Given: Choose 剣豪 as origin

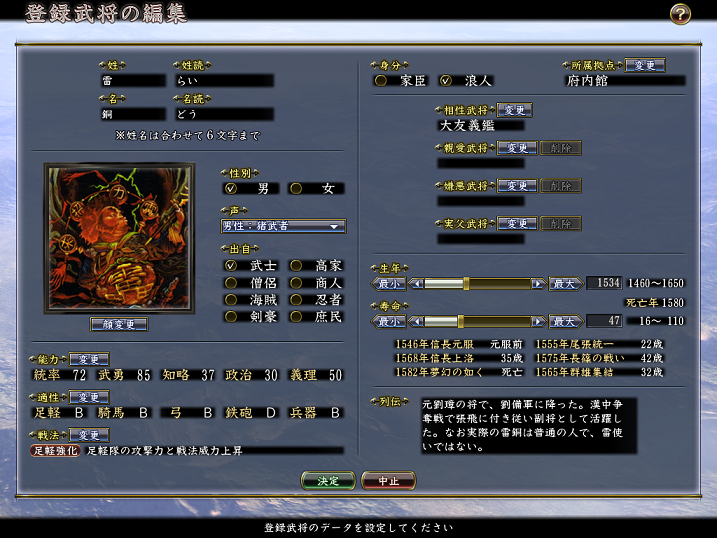Looking at the screenshot, I should (x=231, y=316).
